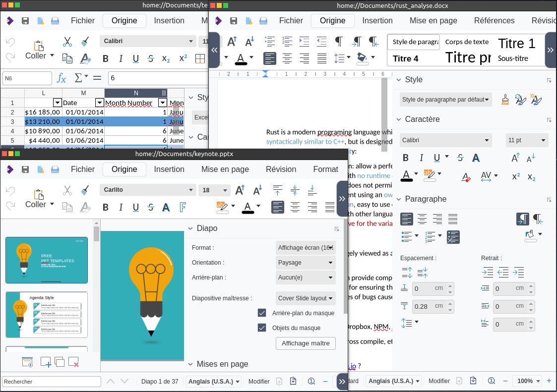557x392 pixels.
Task: Open Style de paragraphe par défaut dropdown
Action: pyautogui.click(x=445, y=100)
